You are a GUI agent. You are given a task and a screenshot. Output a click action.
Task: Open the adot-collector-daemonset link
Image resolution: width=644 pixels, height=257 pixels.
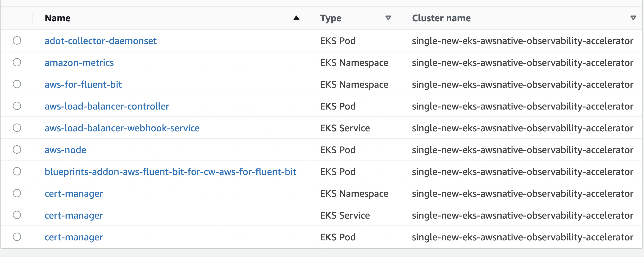click(x=100, y=41)
